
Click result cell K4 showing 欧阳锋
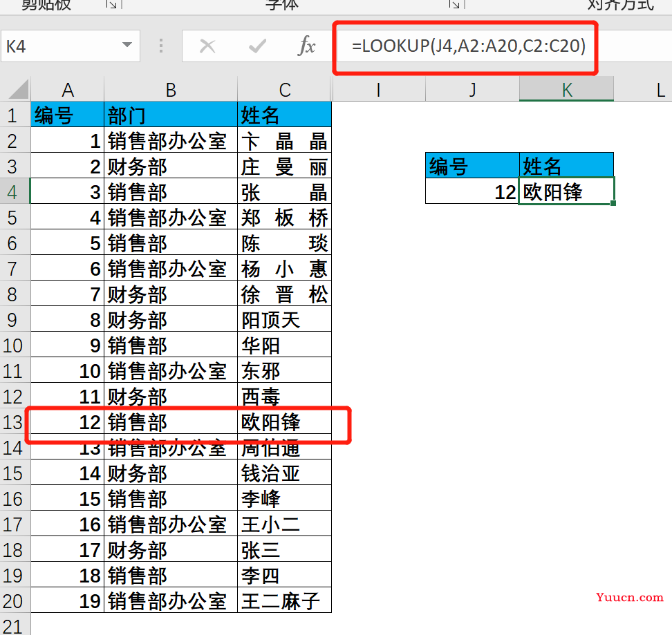tap(567, 191)
